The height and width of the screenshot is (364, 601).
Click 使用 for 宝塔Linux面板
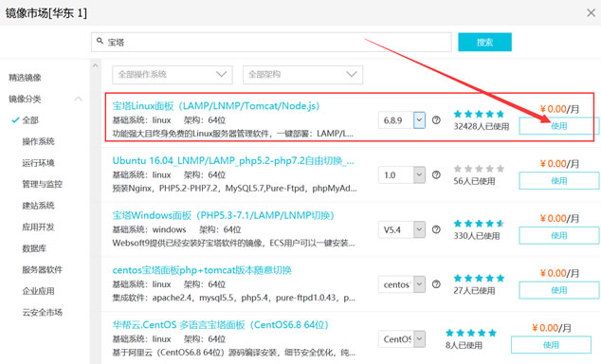558,126
